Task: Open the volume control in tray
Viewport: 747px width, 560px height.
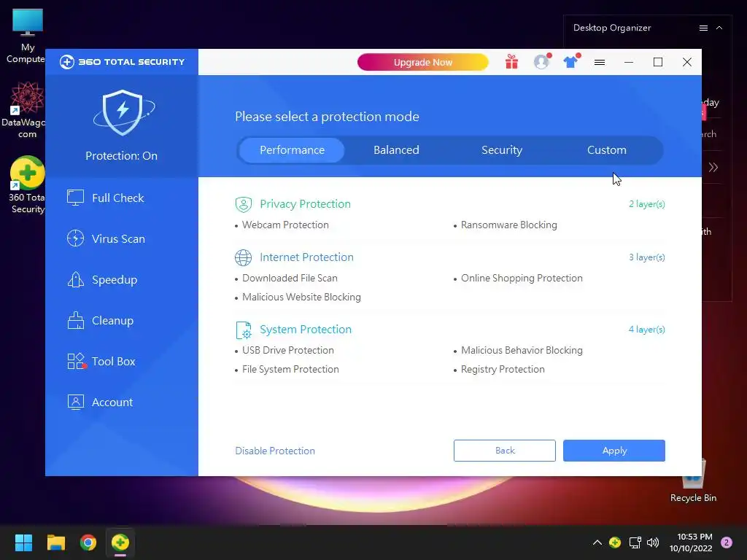Action: pyautogui.click(x=653, y=542)
